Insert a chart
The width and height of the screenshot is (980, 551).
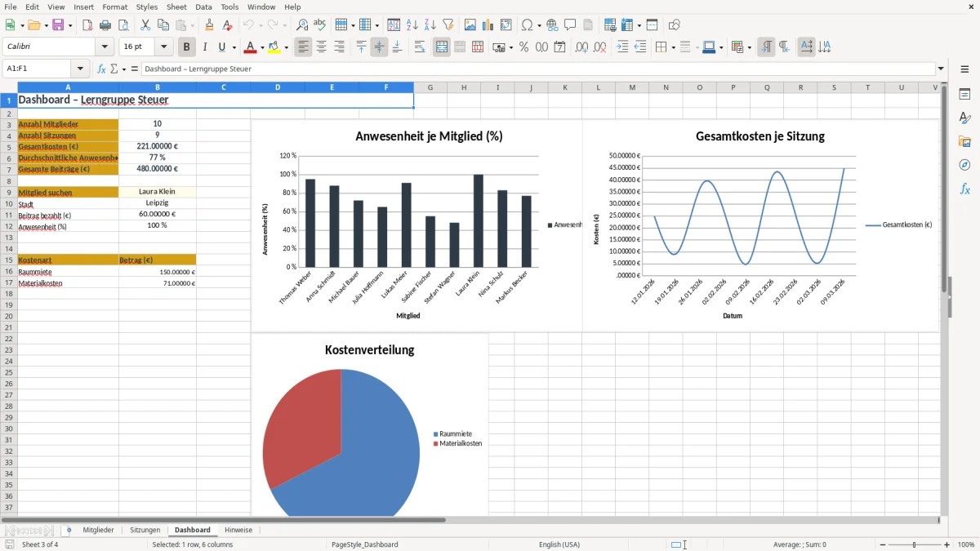tap(488, 25)
